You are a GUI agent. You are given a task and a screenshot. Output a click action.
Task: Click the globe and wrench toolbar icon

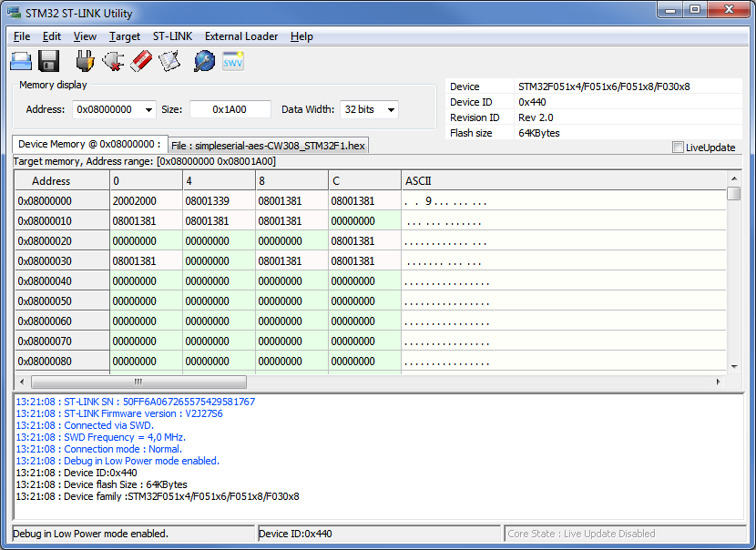(x=204, y=61)
